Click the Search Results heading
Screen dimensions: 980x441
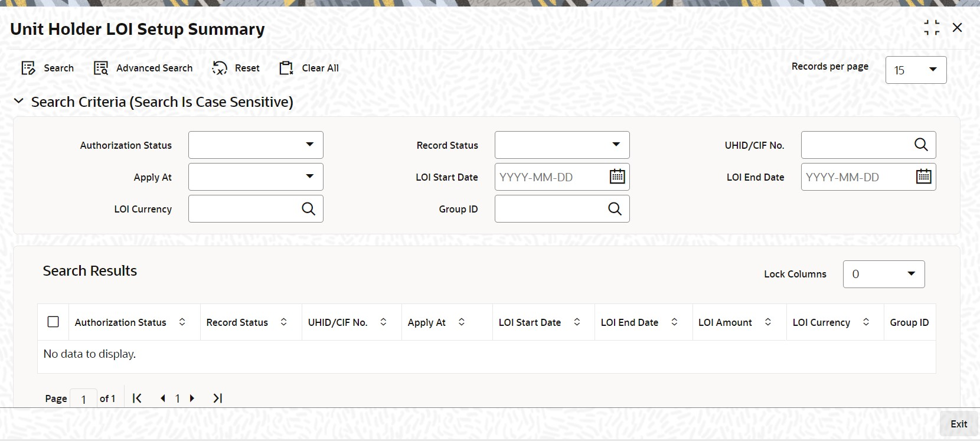coord(90,270)
